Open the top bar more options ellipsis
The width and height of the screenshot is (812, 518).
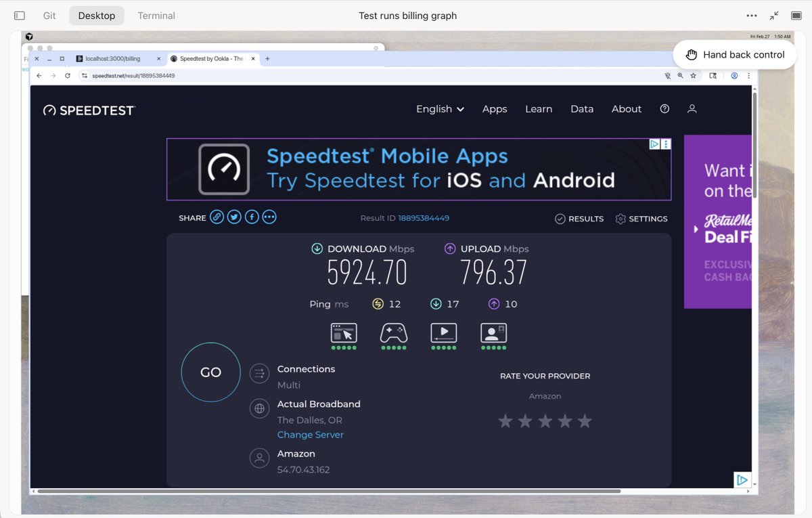tap(752, 16)
